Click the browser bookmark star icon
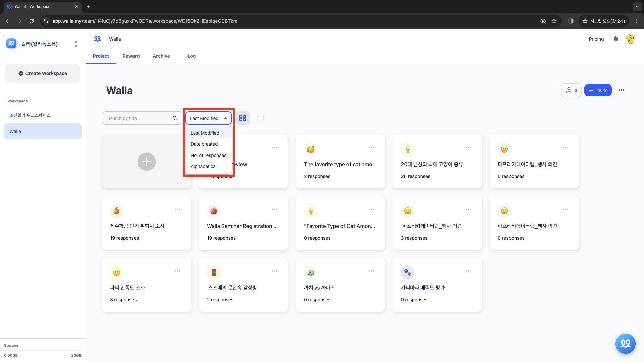644x362 pixels. point(554,21)
